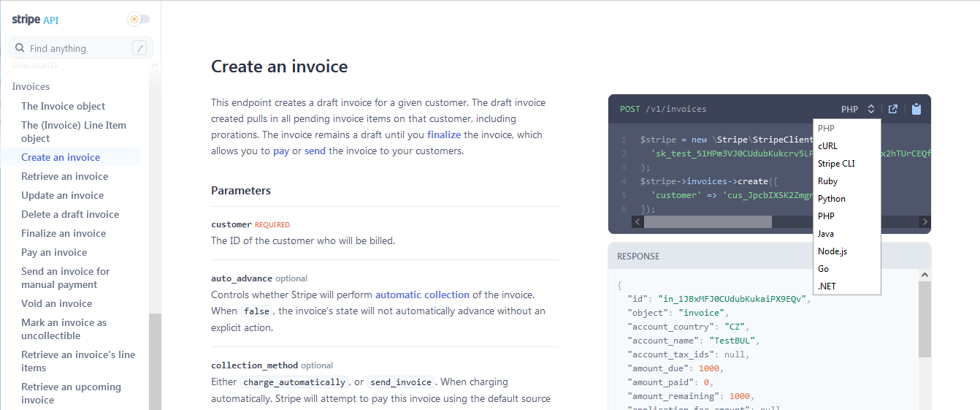The height and width of the screenshot is (410, 980).
Task: Open the send link in description
Action: pos(315,151)
